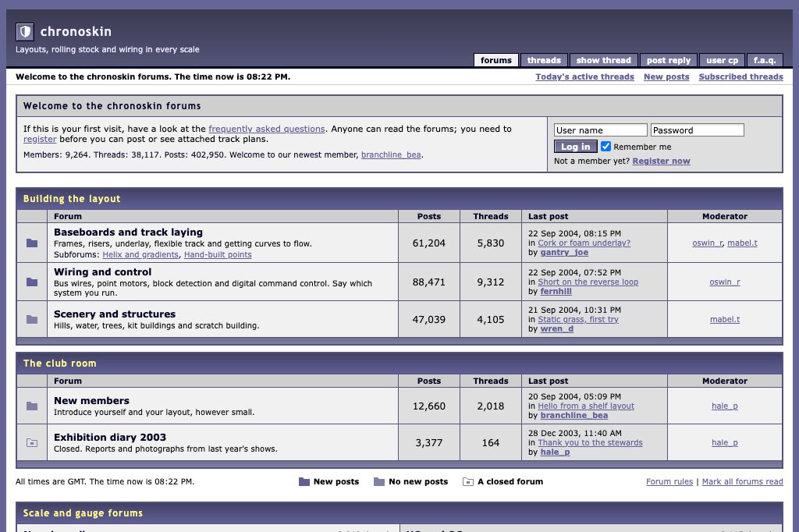799x532 pixels.
Task: Open moderator oswin_r in Baseboards row
Action: coord(707,243)
